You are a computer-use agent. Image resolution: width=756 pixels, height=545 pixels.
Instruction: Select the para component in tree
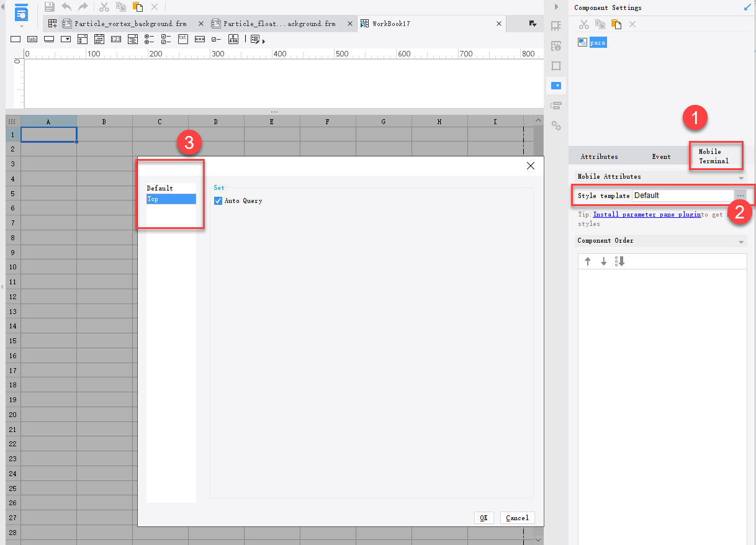point(598,43)
